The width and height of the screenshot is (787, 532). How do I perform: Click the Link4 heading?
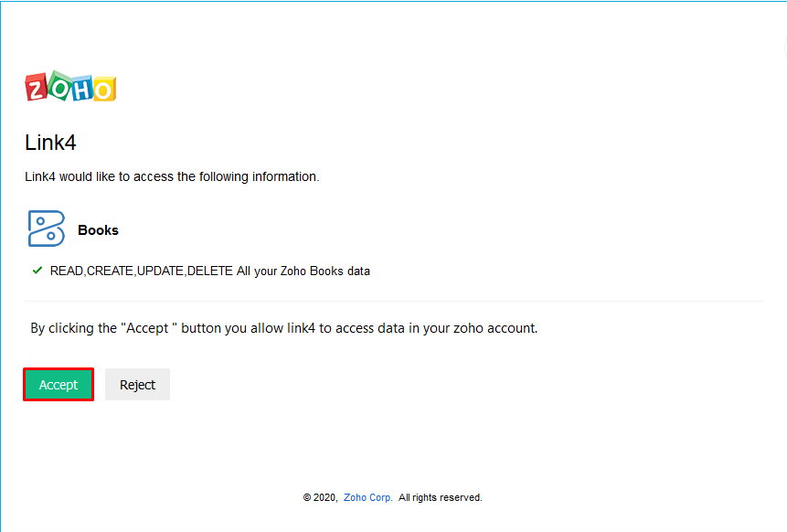[50, 143]
